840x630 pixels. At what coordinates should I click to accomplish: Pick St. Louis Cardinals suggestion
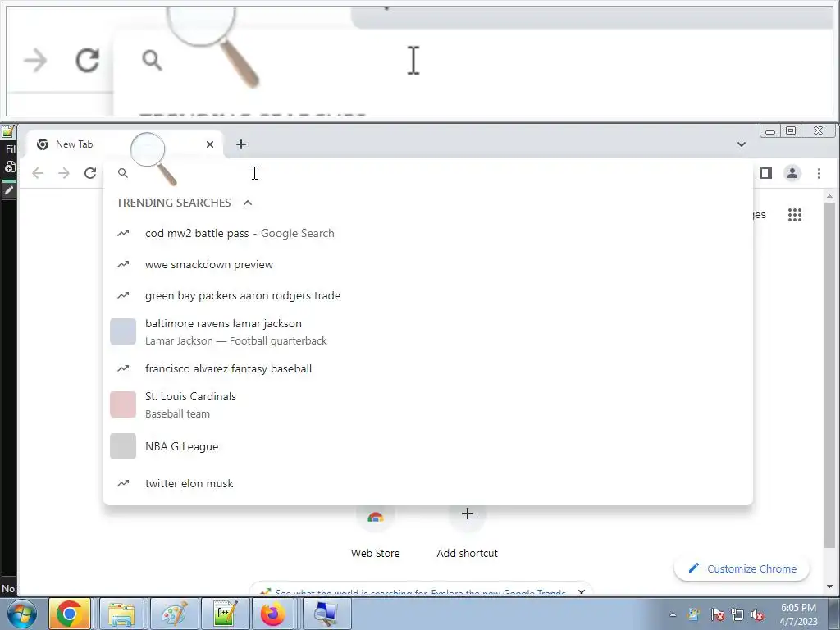(x=428, y=404)
